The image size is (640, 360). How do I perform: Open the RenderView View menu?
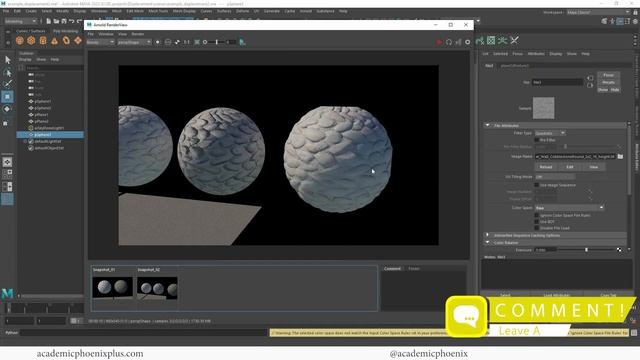[122, 34]
